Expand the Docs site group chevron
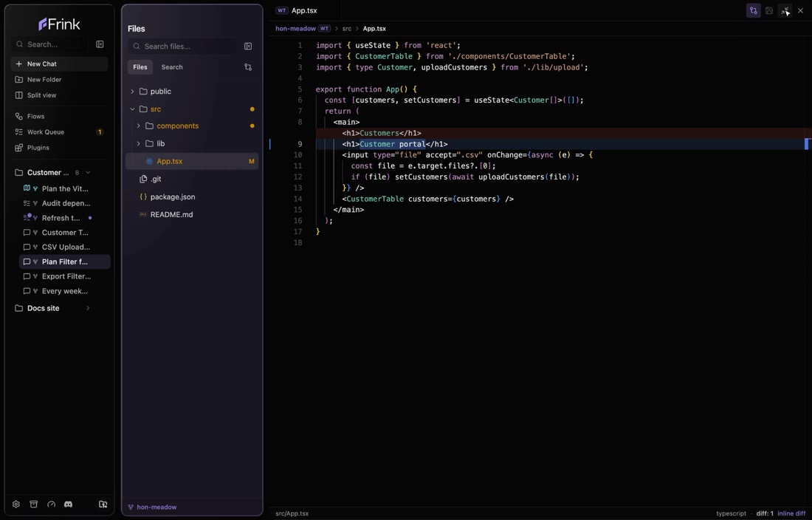The image size is (812, 520). coord(88,308)
